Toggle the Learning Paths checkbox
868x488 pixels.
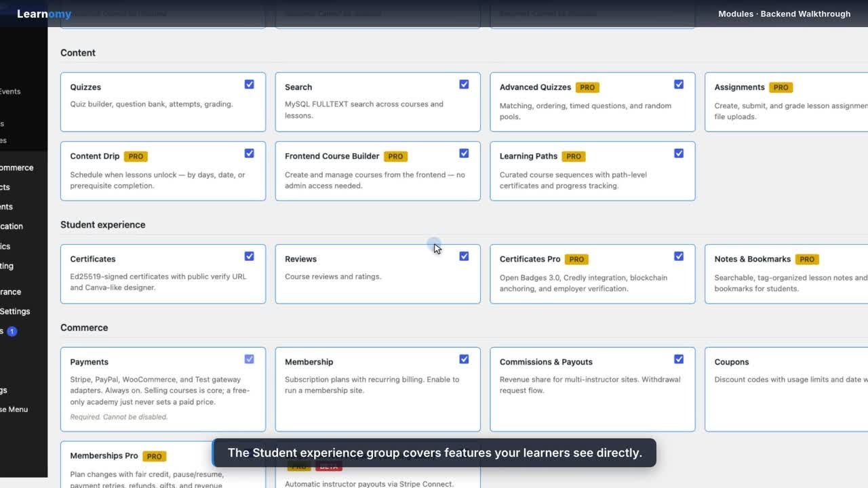(679, 154)
